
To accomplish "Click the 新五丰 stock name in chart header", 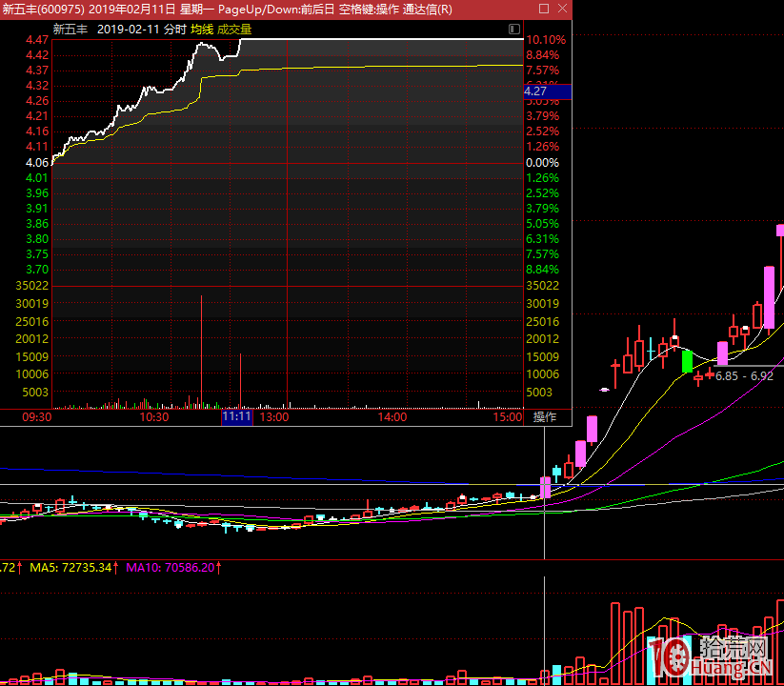I will click(70, 30).
